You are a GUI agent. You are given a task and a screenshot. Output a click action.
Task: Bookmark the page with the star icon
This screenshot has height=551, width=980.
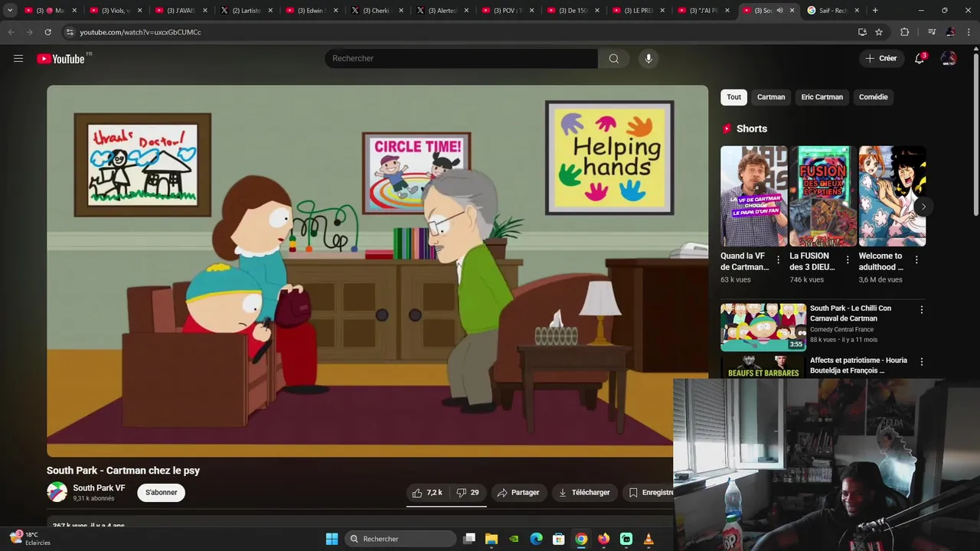point(879,32)
